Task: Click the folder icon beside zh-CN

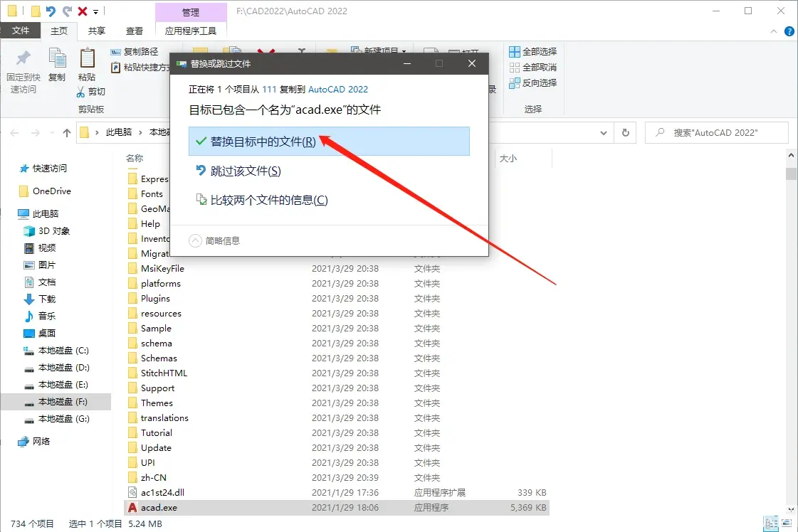Action: click(x=132, y=477)
